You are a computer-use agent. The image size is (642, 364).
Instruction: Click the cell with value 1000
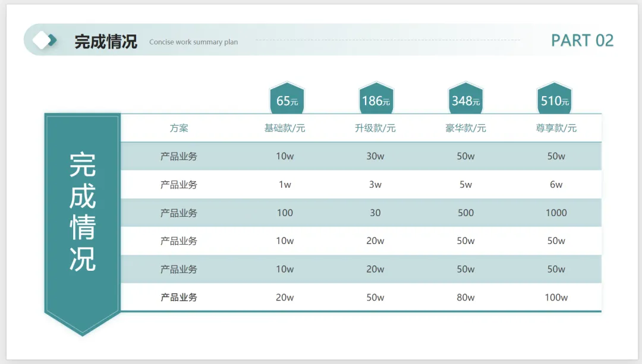click(556, 213)
